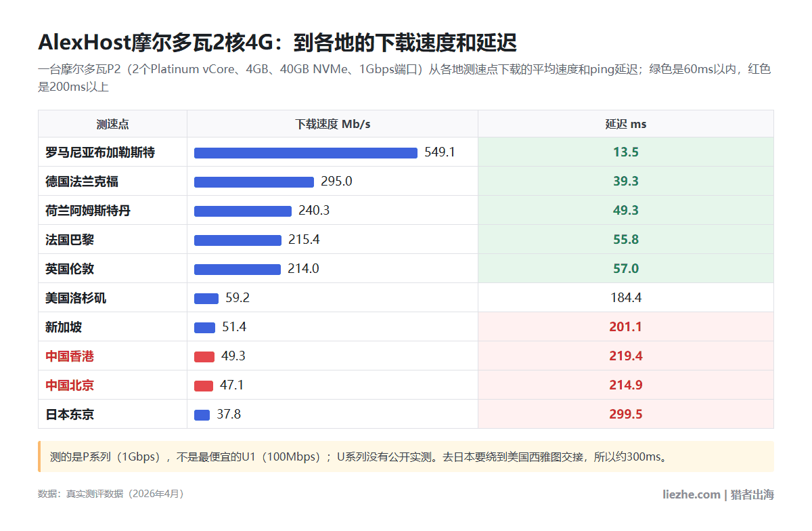Click the 549.1 download speed value
The image size is (812, 531).
coord(440,152)
